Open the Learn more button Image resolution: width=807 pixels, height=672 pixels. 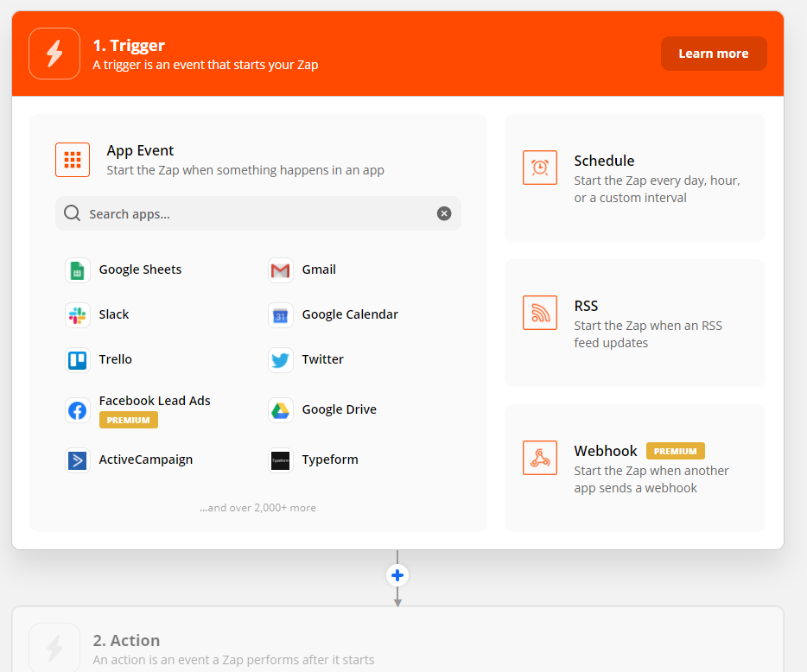pyautogui.click(x=714, y=54)
